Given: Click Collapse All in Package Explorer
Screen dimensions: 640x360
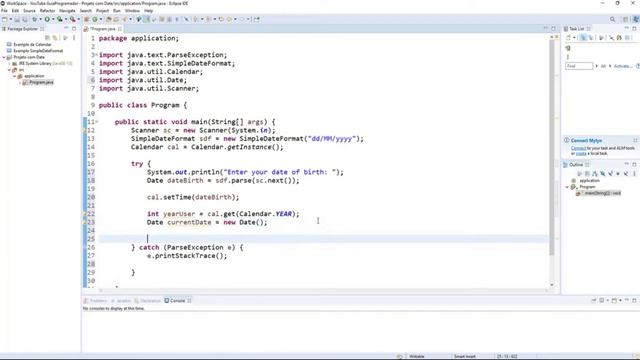Looking at the screenshot, I should (x=47, y=38).
